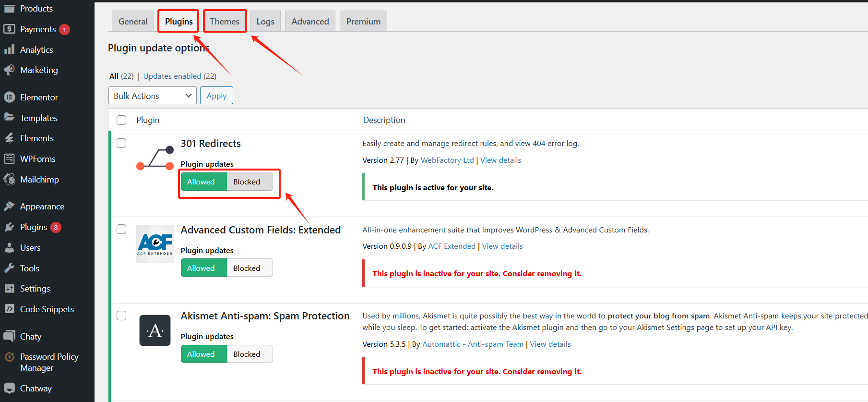Open the ACF Extended author link

452,246
